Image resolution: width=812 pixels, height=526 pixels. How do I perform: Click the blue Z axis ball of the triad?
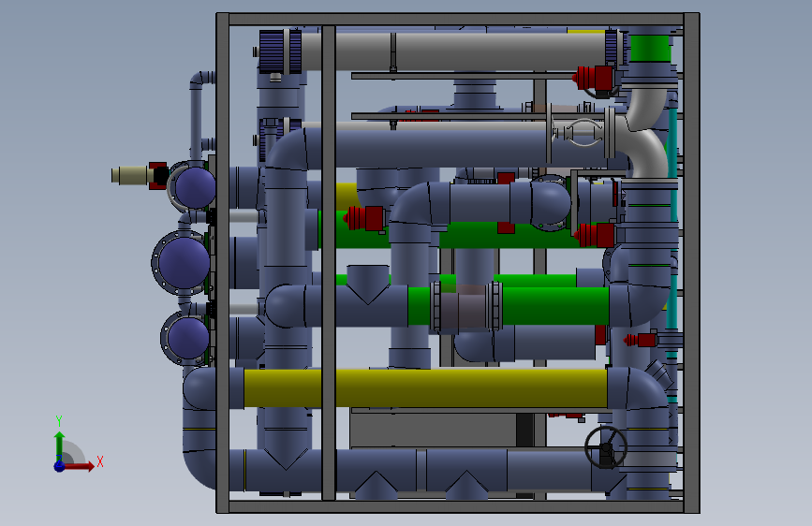click(60, 466)
